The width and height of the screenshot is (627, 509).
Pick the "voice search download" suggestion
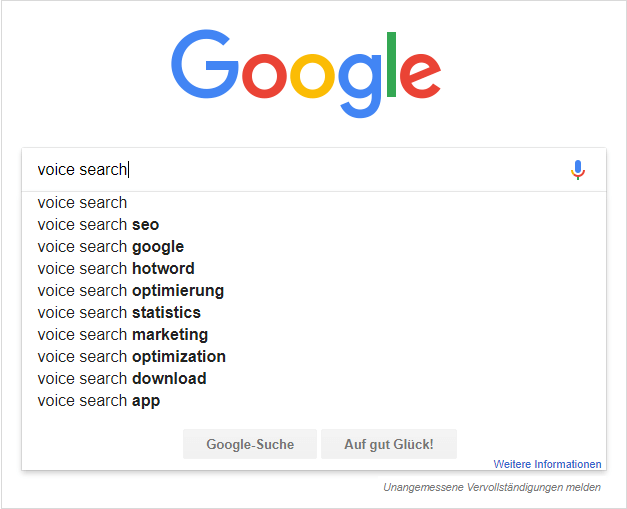pyautogui.click(x=122, y=379)
